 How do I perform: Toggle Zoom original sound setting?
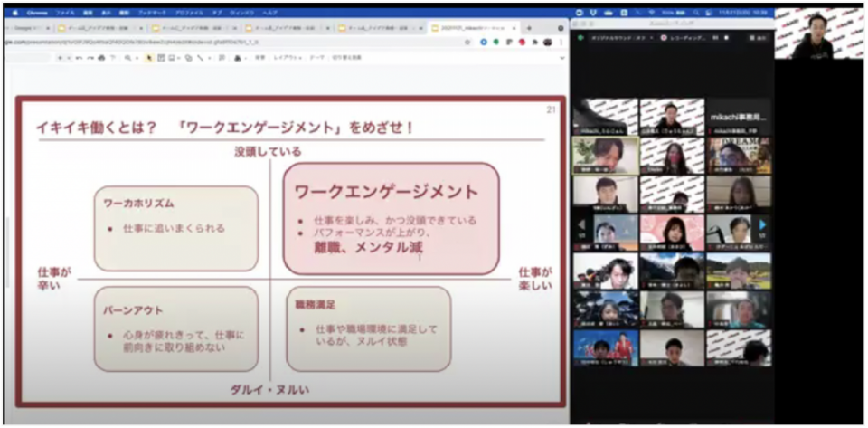coord(617,38)
